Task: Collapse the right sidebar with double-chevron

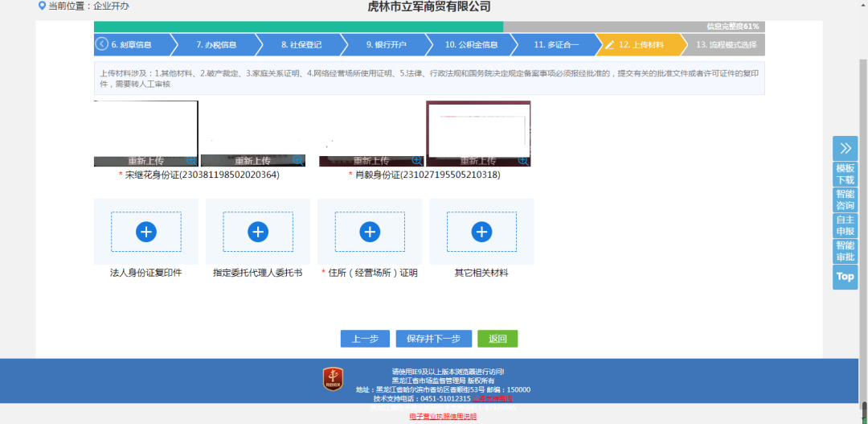Action: (x=845, y=148)
